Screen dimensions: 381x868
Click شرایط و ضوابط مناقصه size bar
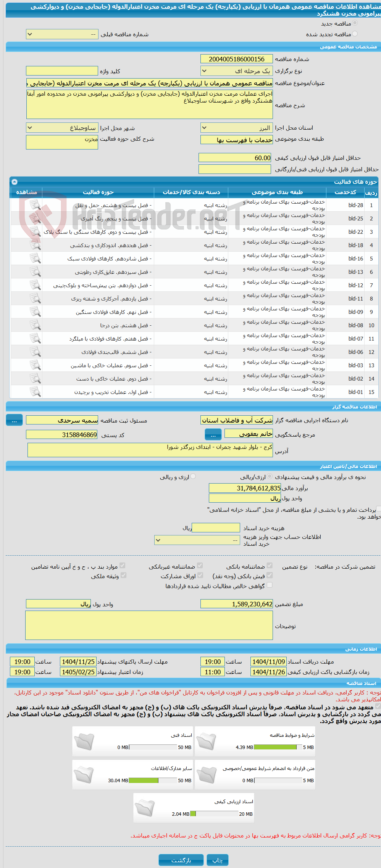278,747
